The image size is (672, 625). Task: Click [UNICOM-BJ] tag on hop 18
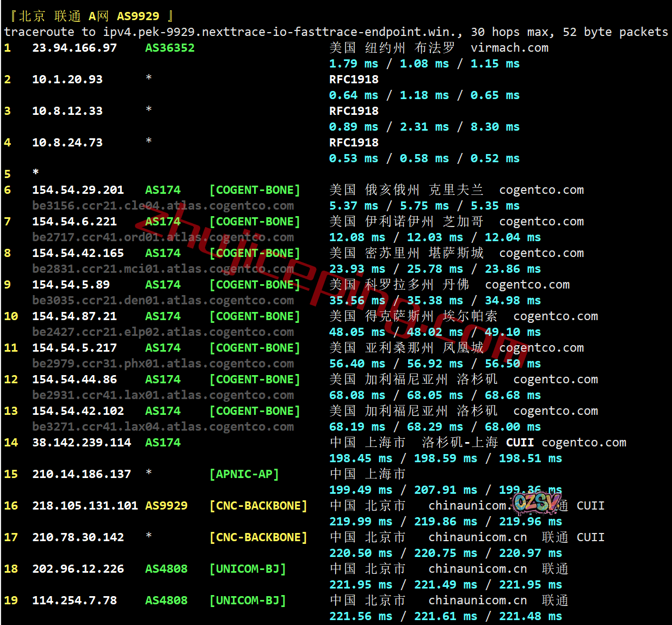(x=248, y=569)
